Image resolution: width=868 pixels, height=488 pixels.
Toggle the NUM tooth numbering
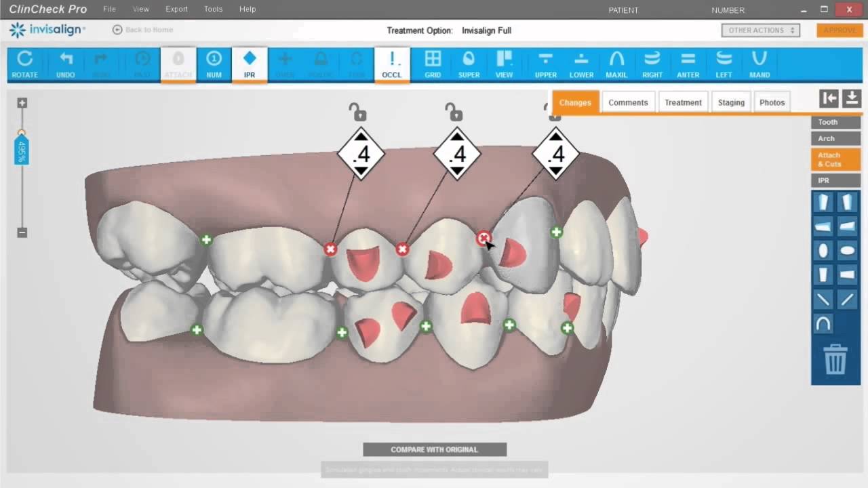coord(214,65)
